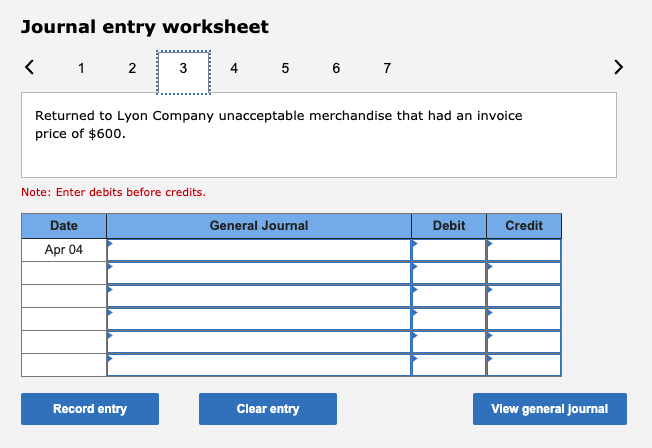Click the red 'Enter debits before credits' note
Image resolution: width=652 pixels, height=448 pixels.
tap(114, 192)
